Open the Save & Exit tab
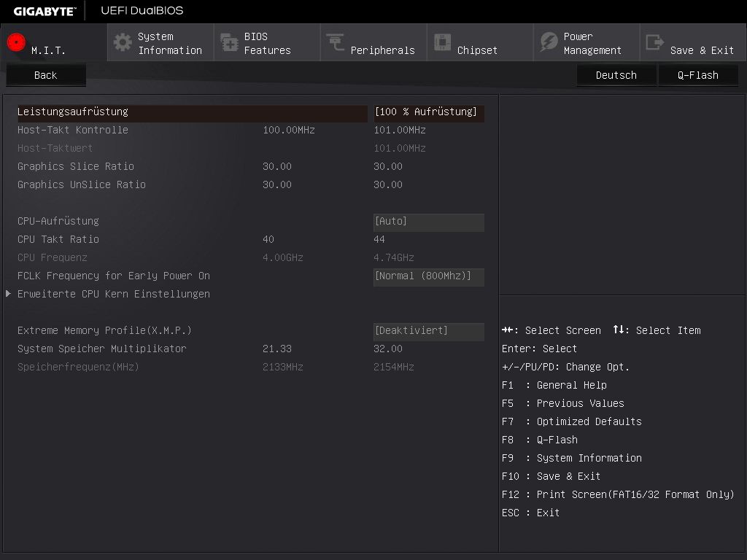 pyautogui.click(x=693, y=43)
